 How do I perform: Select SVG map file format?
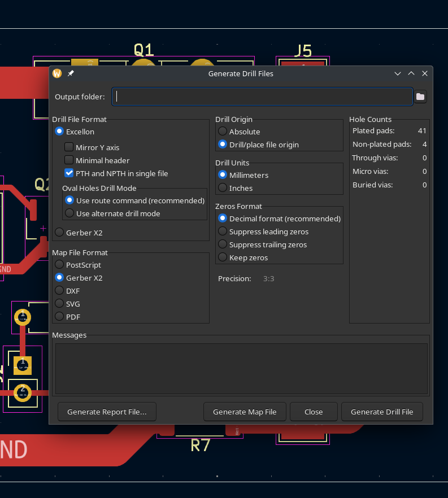[68, 304]
